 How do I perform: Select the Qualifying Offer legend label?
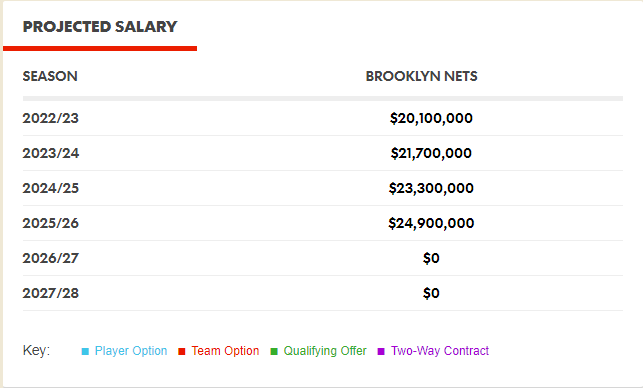pyautogui.click(x=325, y=351)
